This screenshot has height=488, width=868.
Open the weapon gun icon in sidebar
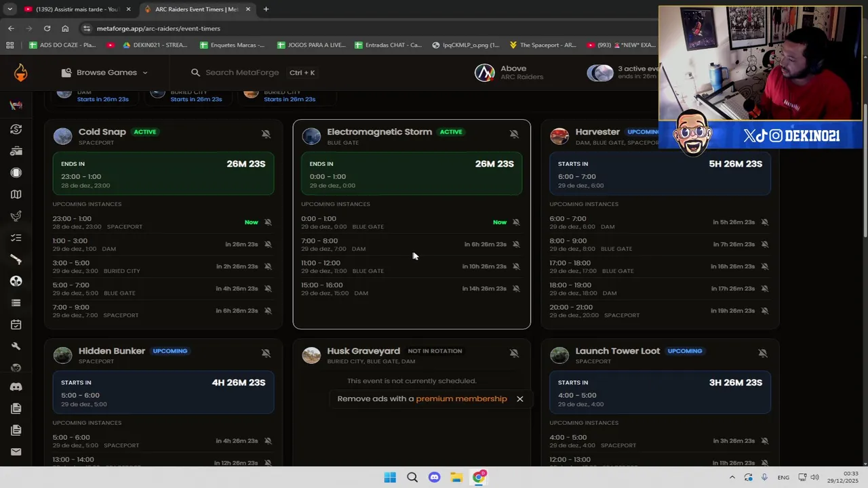click(16, 260)
